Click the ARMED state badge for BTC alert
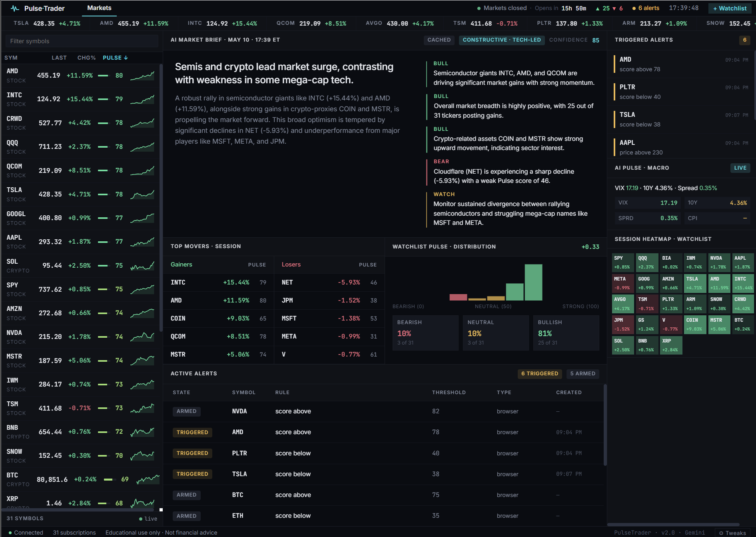756x537 pixels. click(187, 495)
